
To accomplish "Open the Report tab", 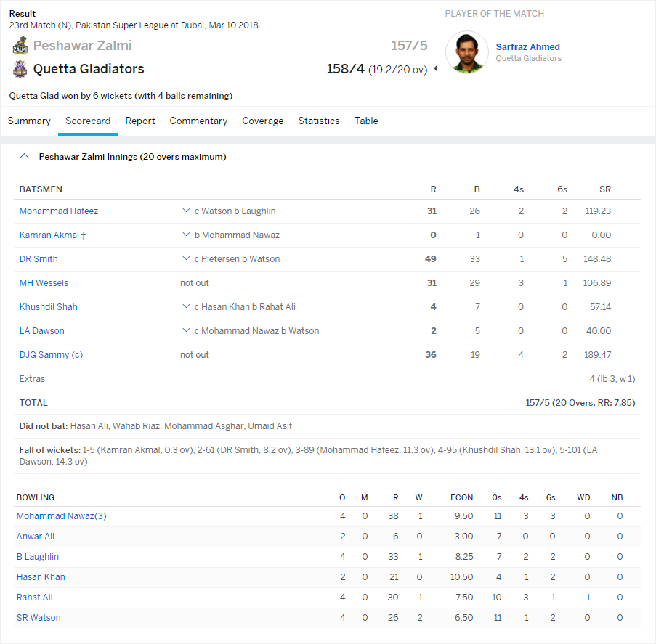I will pyautogui.click(x=140, y=121).
